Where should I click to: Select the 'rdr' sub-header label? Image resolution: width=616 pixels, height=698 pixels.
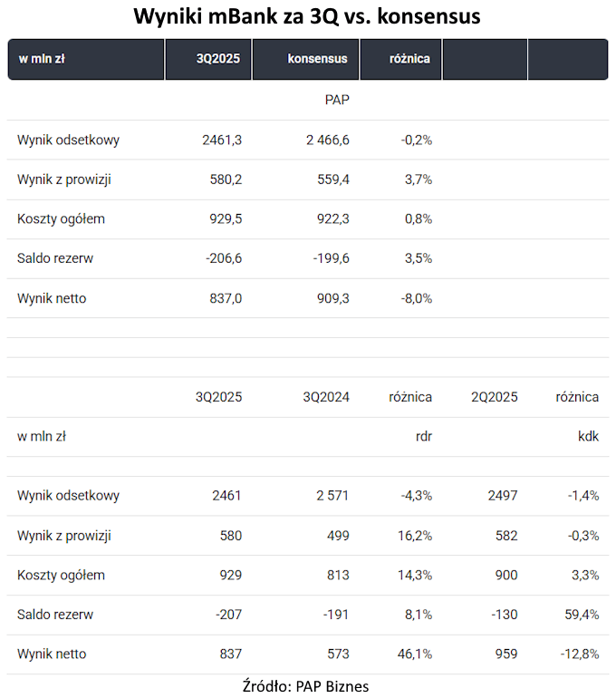(423, 436)
